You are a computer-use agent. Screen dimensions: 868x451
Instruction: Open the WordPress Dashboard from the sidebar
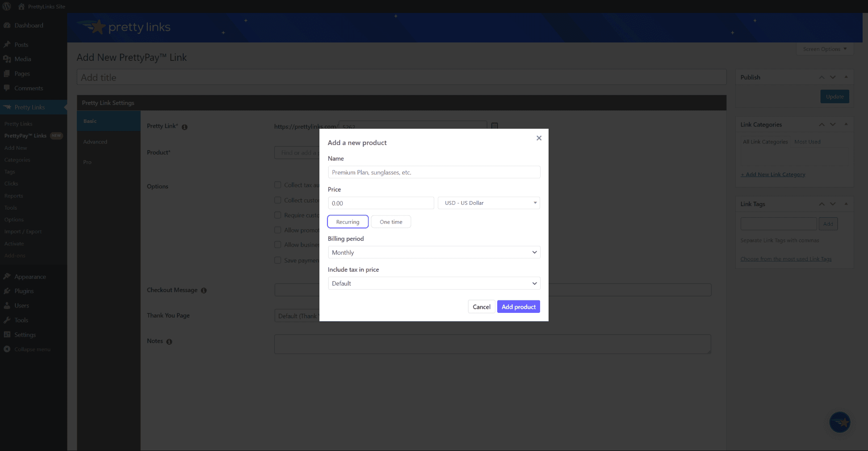click(8, 25)
